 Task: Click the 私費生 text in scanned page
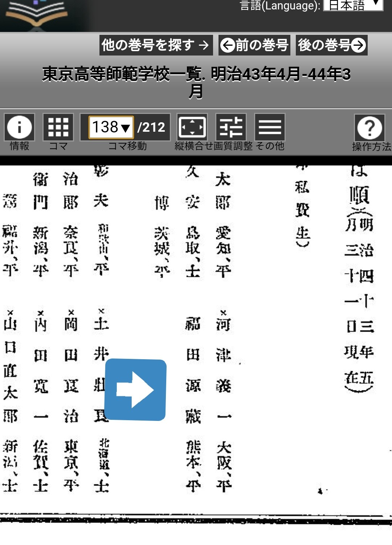tap(302, 210)
